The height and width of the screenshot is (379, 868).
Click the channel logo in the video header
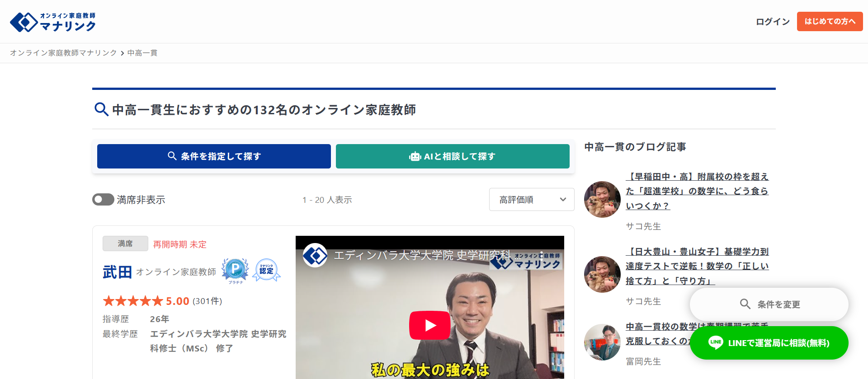click(315, 256)
